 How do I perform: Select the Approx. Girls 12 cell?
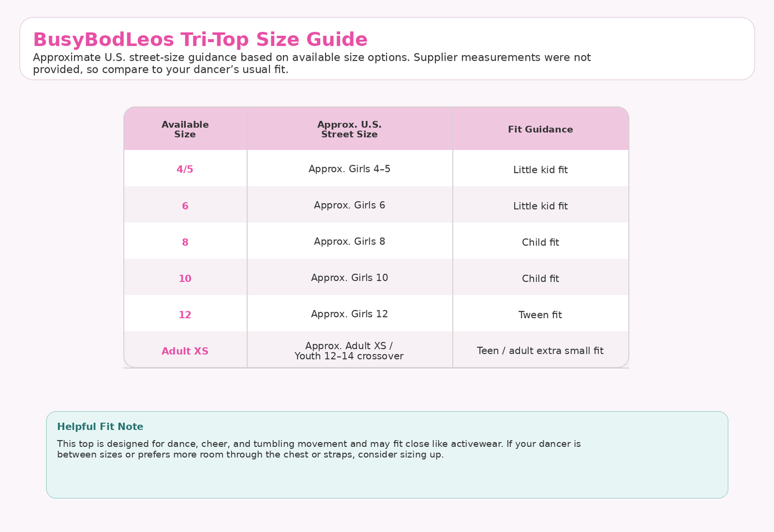click(x=349, y=315)
